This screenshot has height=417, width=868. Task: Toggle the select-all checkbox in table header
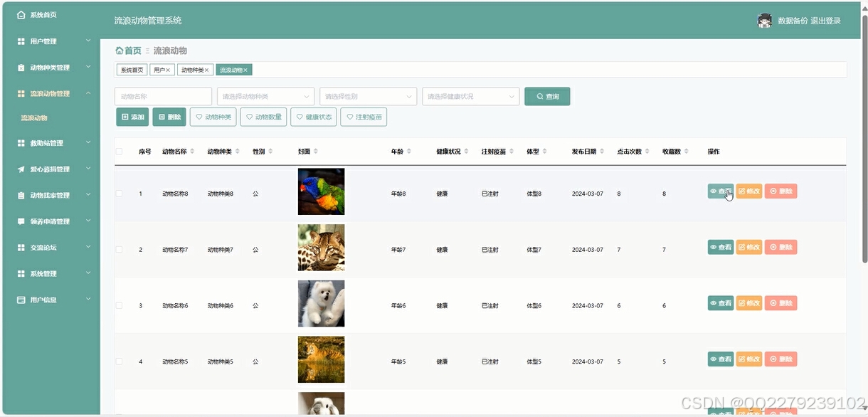click(x=119, y=151)
